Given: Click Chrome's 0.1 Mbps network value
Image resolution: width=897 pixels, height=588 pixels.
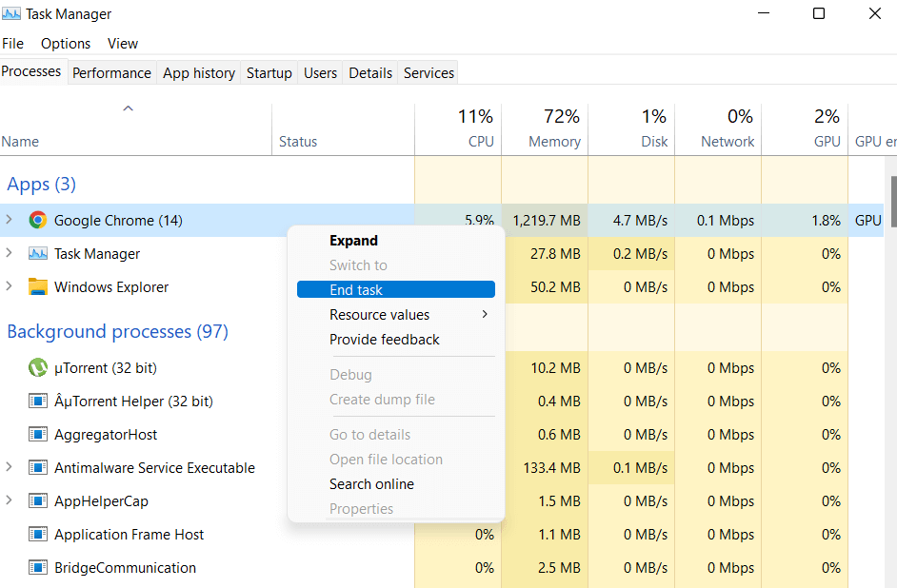Looking at the screenshot, I should tap(726, 221).
